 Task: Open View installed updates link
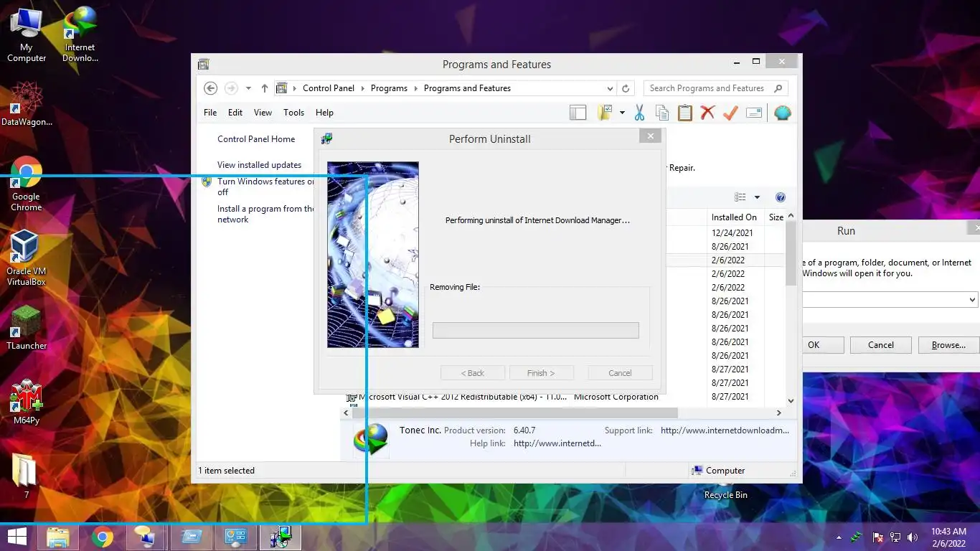[259, 165]
